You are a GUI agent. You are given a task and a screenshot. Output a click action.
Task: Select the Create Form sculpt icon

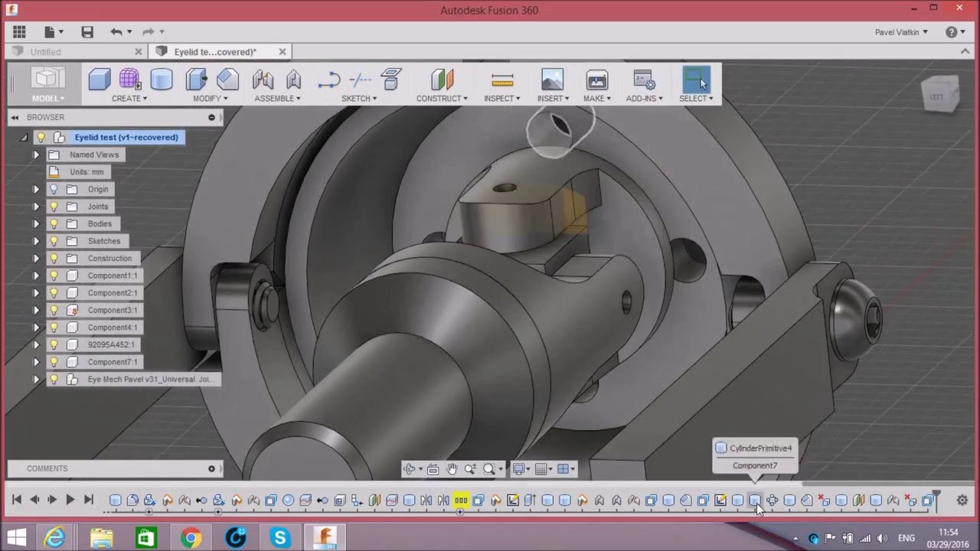[x=129, y=80]
